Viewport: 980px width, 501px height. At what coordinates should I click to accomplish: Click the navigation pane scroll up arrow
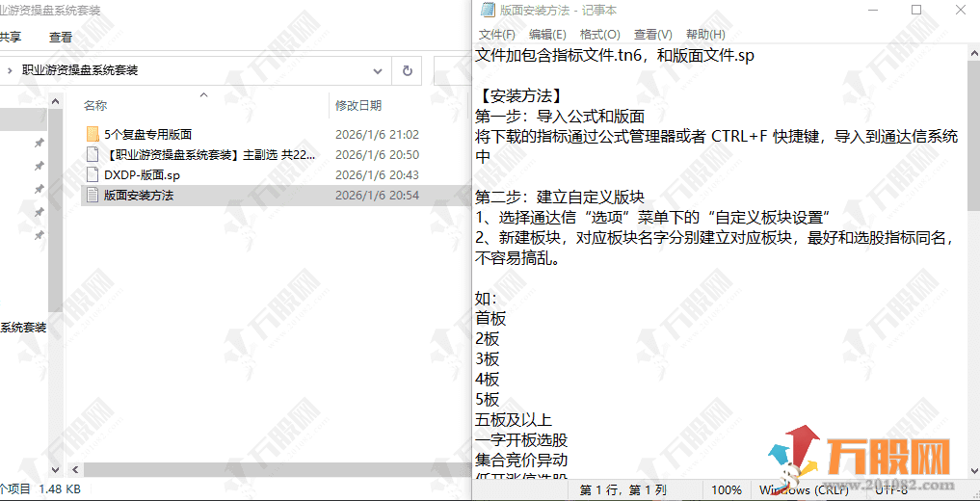coord(56,100)
